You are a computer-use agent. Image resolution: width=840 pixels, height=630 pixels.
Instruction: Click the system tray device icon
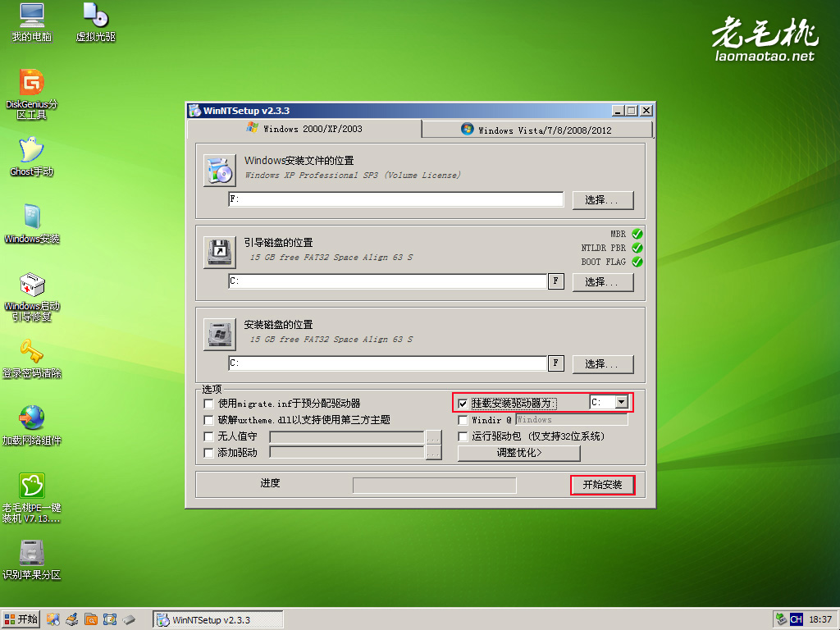pyautogui.click(x=782, y=619)
